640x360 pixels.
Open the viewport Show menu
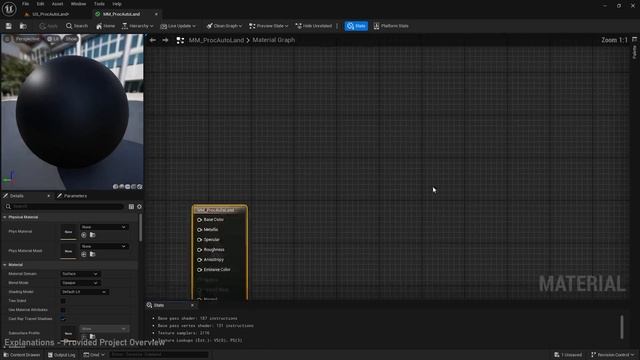click(71, 39)
